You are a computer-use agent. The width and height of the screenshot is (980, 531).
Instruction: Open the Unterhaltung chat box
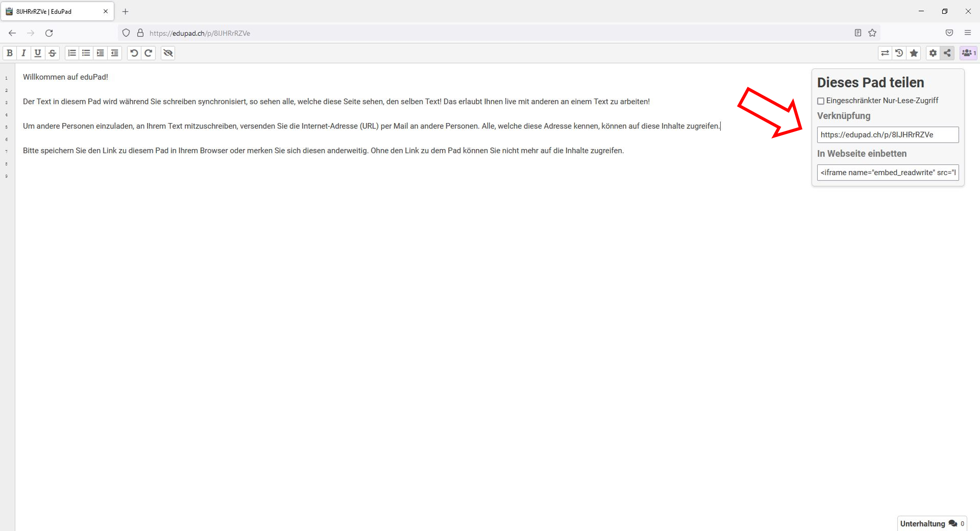[931, 524]
